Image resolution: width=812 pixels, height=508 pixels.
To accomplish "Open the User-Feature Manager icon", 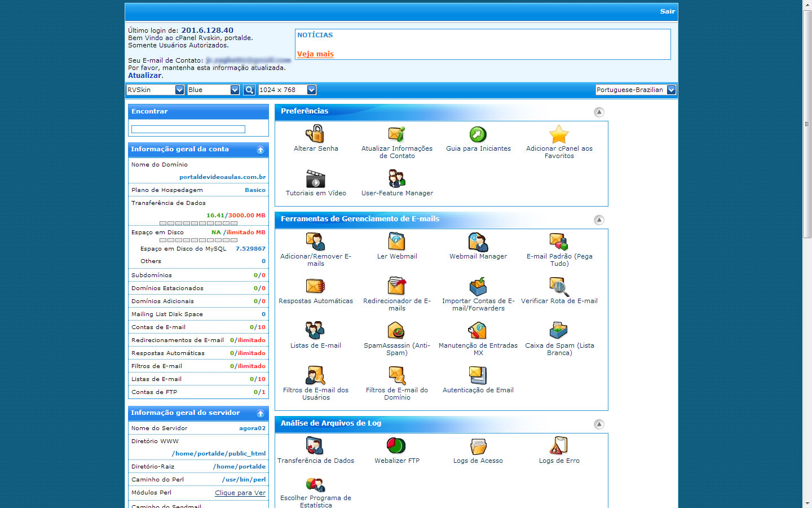I will click(x=397, y=178).
